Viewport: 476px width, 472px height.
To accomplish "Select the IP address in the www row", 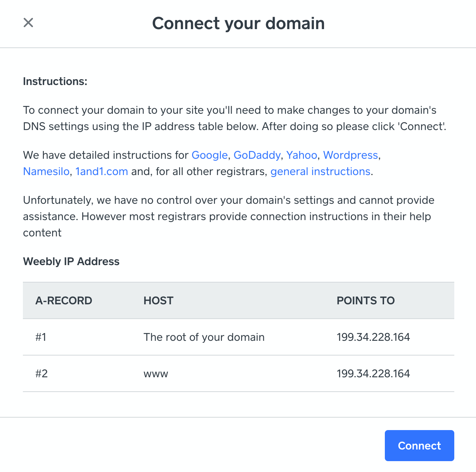I will pyautogui.click(x=373, y=373).
